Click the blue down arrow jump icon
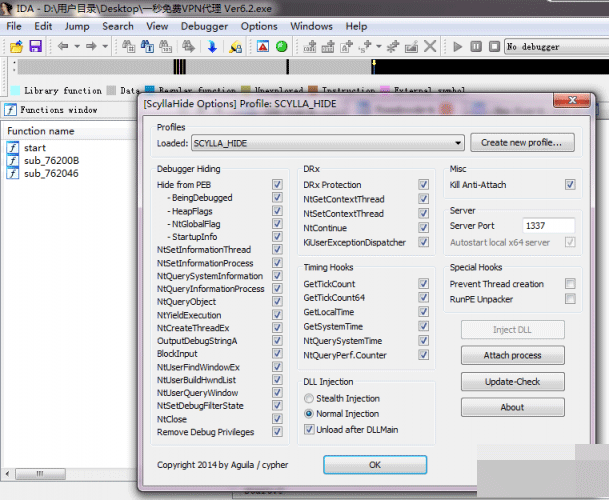This screenshot has height=500, width=609. 212,47
